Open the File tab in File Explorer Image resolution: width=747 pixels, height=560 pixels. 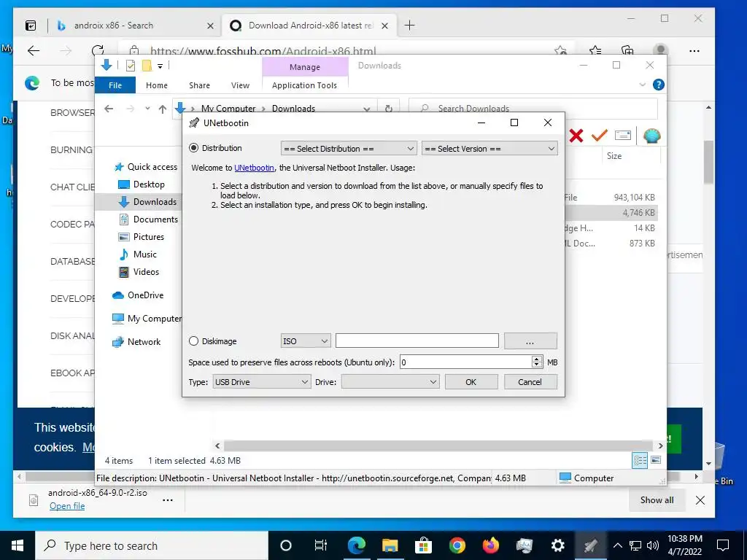click(115, 85)
